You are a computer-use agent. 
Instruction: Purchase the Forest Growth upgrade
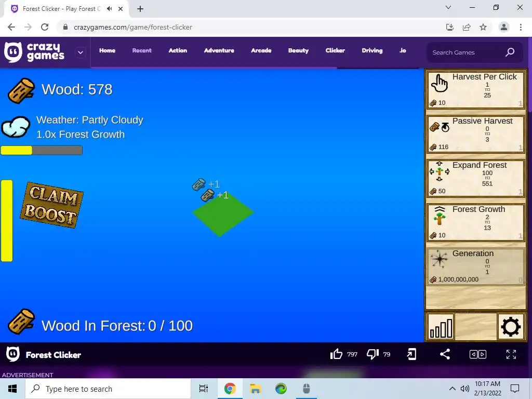[475, 222]
